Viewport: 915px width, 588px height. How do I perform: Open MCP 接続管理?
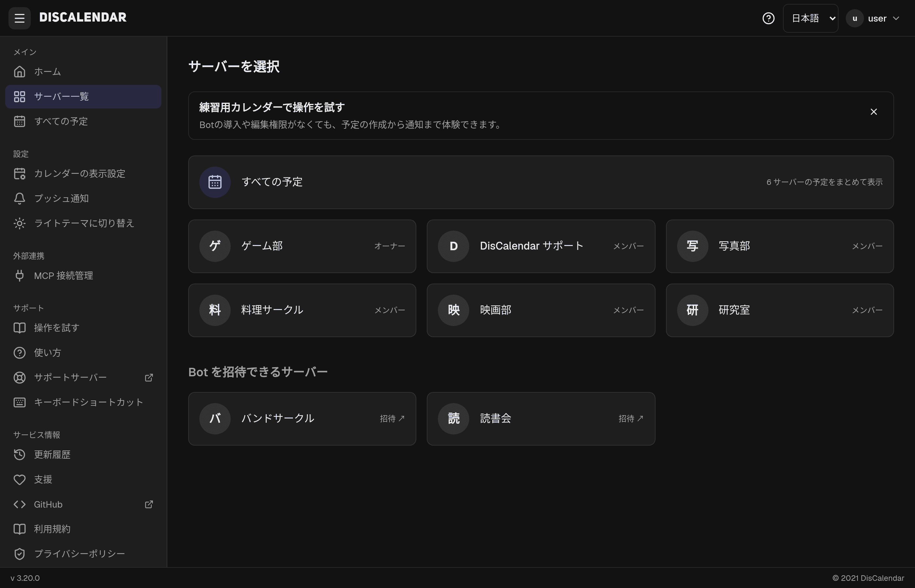click(x=83, y=276)
